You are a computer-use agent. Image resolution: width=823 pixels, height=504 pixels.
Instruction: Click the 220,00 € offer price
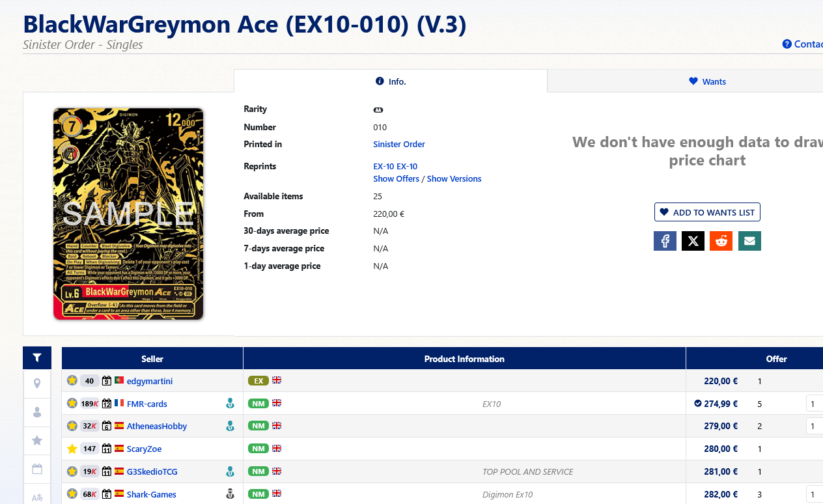pos(721,381)
